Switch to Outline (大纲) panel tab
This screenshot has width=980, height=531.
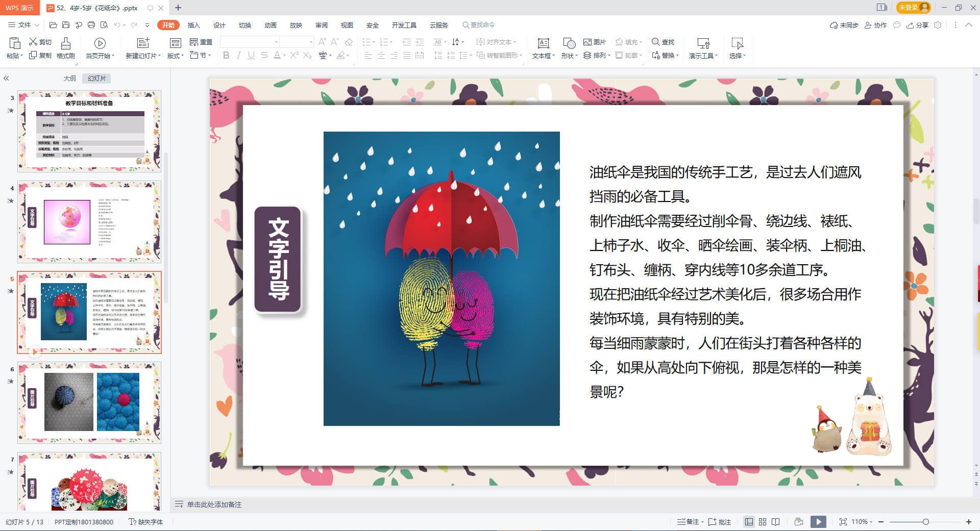[69, 78]
